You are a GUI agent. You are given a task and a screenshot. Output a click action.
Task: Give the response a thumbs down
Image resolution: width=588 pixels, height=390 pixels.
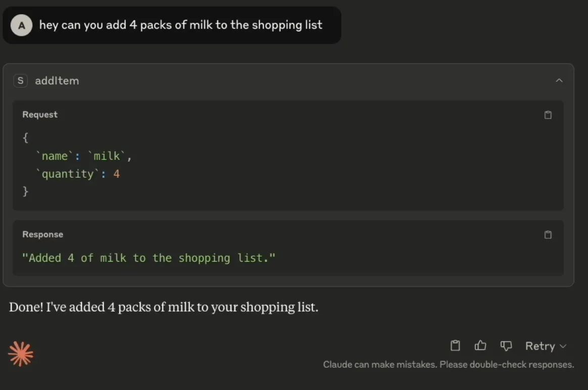[x=506, y=346]
